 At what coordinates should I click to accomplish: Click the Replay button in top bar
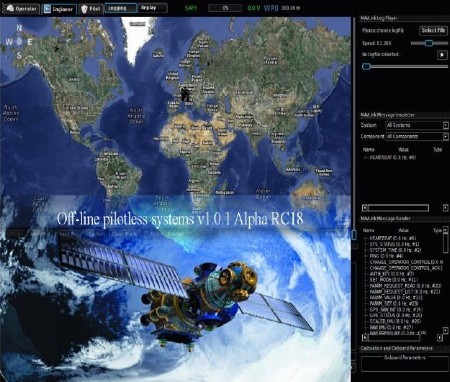(152, 8)
